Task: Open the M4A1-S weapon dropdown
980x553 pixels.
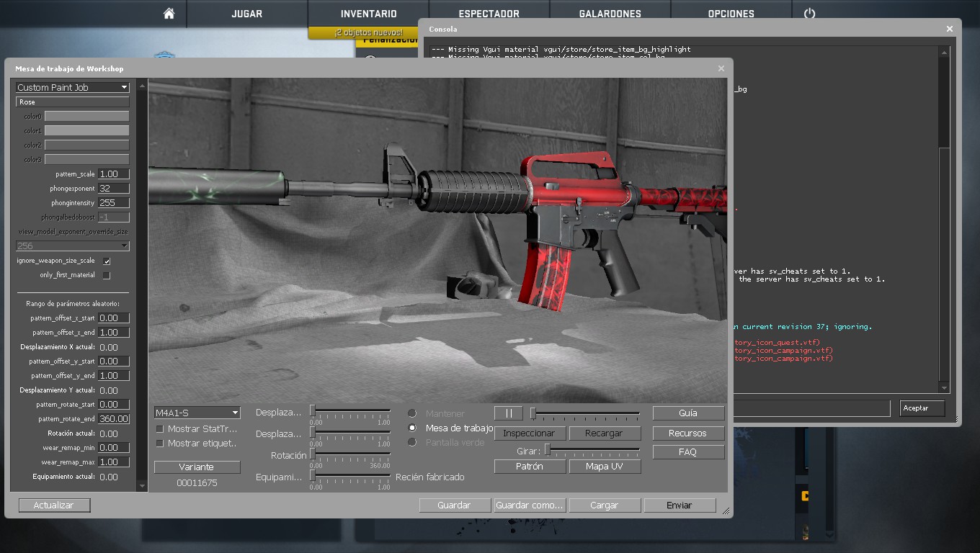Action: 197,413
